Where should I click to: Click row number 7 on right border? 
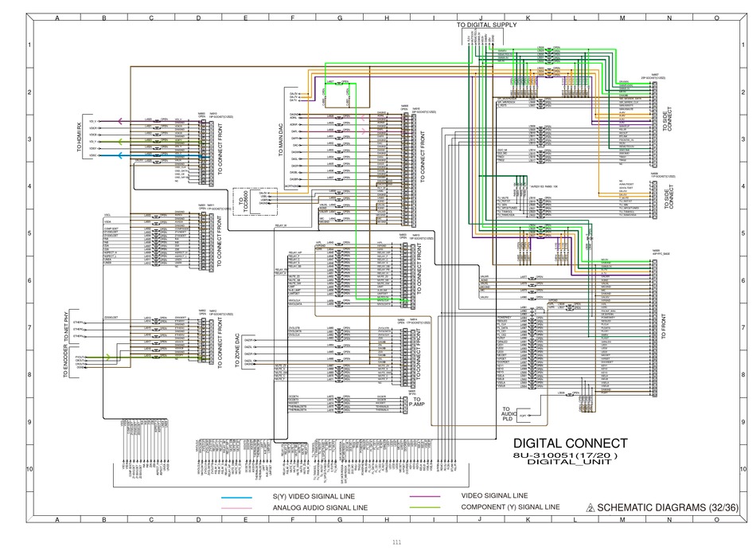point(743,328)
